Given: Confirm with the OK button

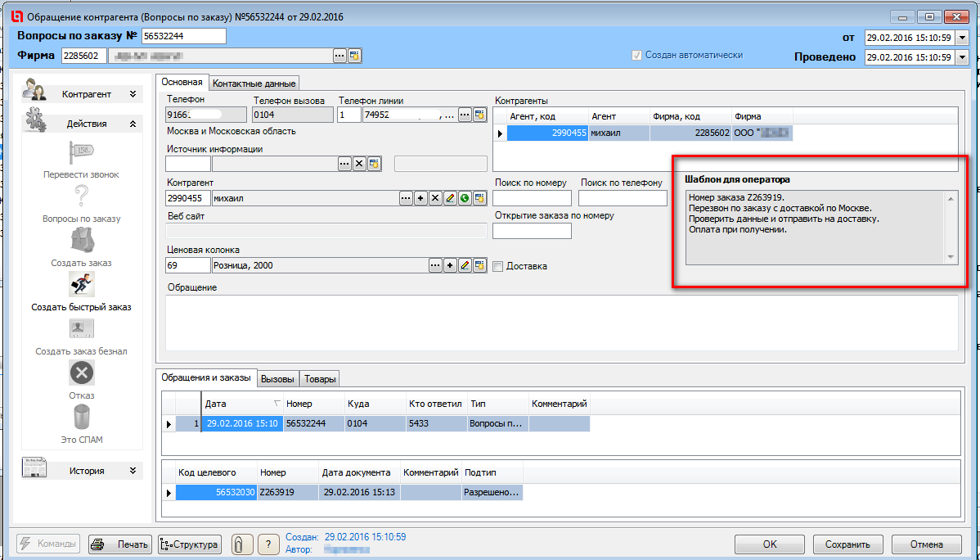Looking at the screenshot, I should [770, 544].
